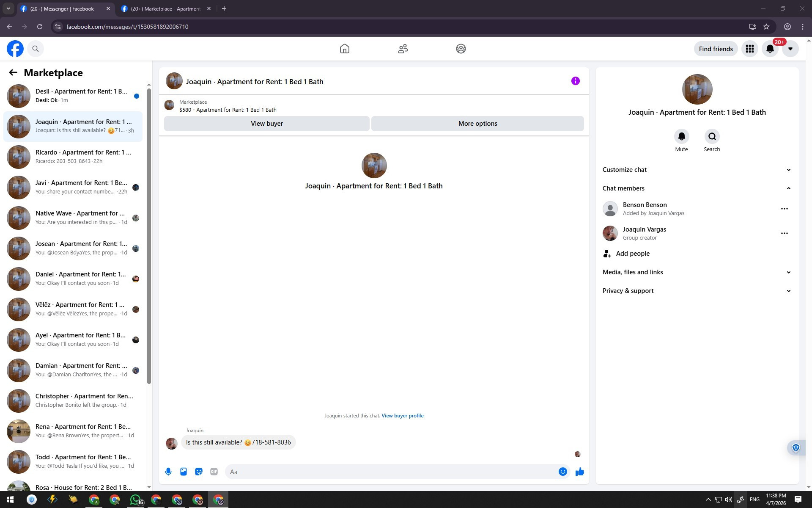Open emoji picker in message box
The image size is (812, 508).
click(563, 472)
